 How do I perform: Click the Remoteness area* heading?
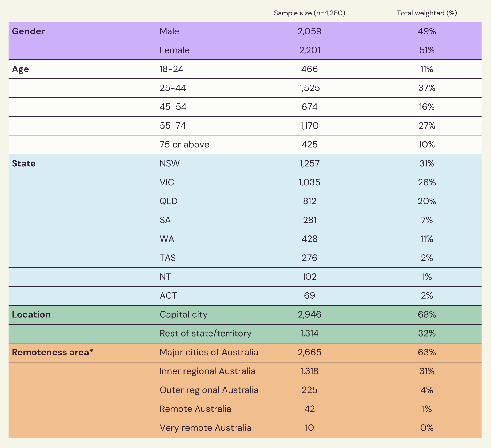[x=53, y=352]
